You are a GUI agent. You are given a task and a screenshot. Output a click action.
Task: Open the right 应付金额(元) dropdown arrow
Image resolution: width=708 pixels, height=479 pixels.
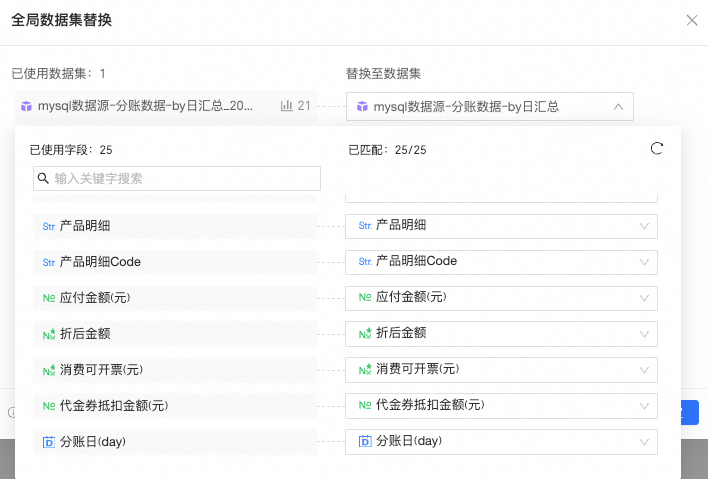[x=644, y=298]
